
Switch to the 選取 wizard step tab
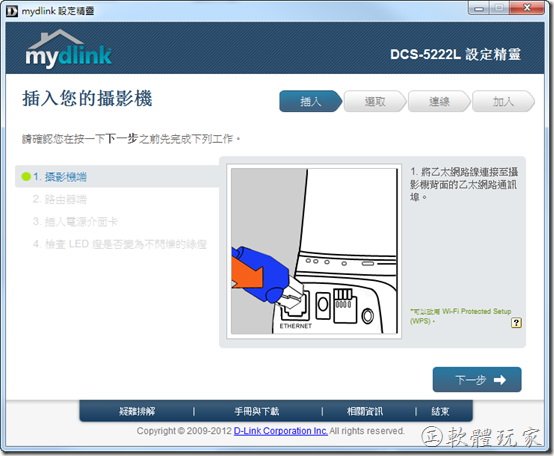375,102
